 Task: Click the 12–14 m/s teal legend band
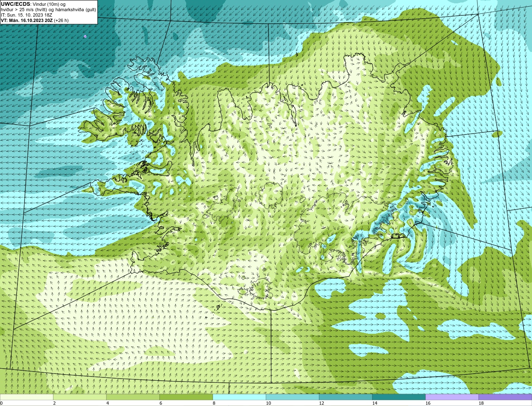tap(346, 397)
